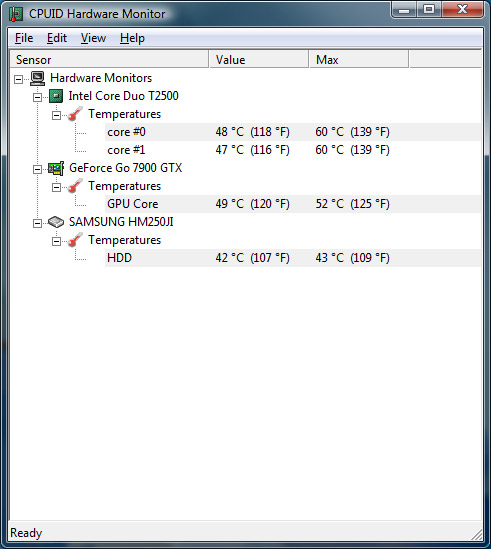The image size is (491, 549).
Task: Collapse the Hardware Monitors root node
Action: (x=19, y=79)
